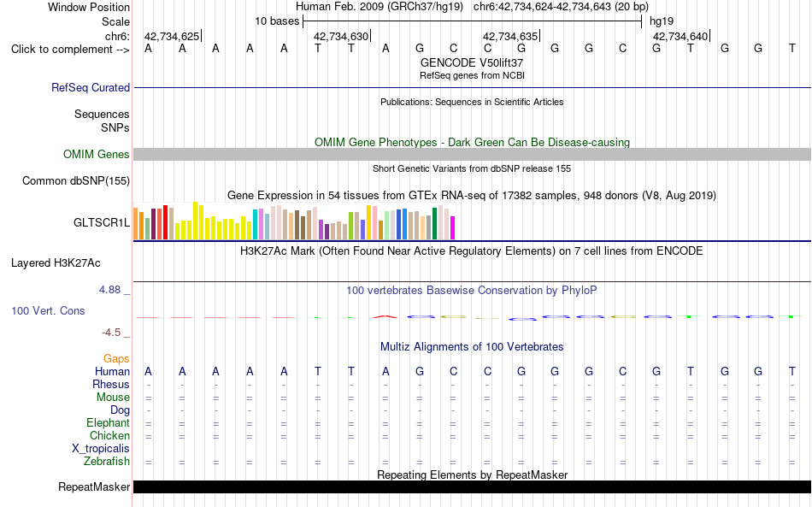This screenshot has width=812, height=507.
Task: Click the RefSeq Curated track label
Action: (90, 87)
